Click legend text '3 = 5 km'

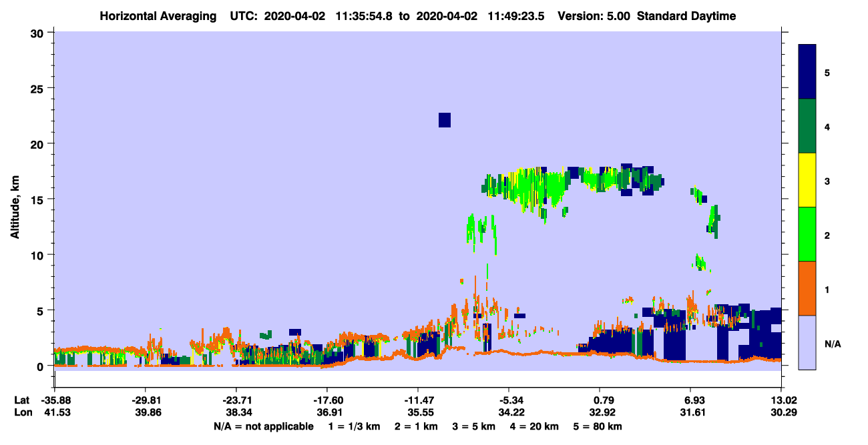tap(474, 426)
